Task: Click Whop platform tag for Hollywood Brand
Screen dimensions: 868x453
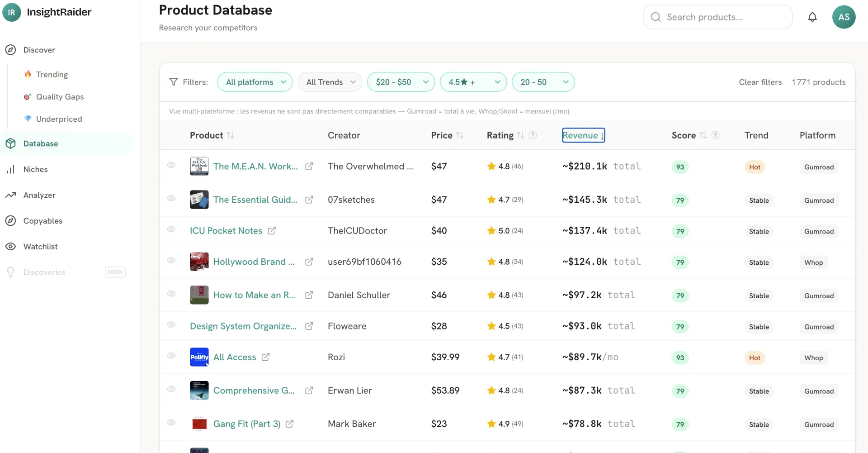Action: click(x=813, y=262)
